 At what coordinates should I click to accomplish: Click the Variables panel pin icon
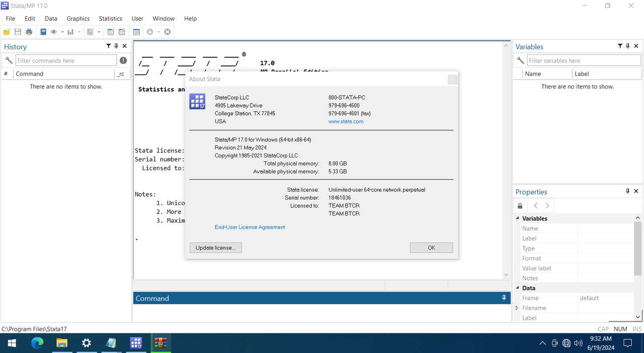click(628, 46)
